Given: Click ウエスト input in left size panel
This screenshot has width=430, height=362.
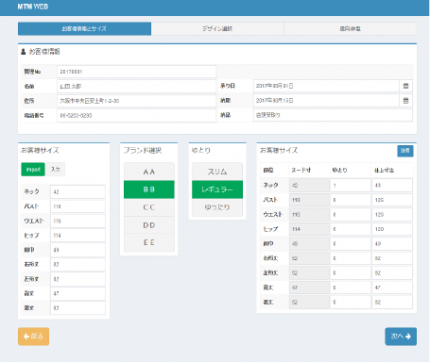Looking at the screenshot, I should [x=78, y=221].
